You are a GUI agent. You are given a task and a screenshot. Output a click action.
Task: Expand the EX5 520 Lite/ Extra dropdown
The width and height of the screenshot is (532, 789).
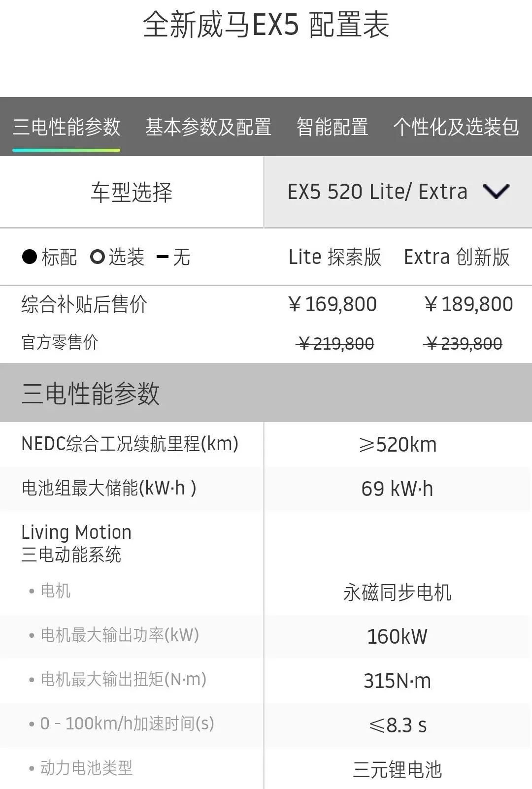(377, 192)
